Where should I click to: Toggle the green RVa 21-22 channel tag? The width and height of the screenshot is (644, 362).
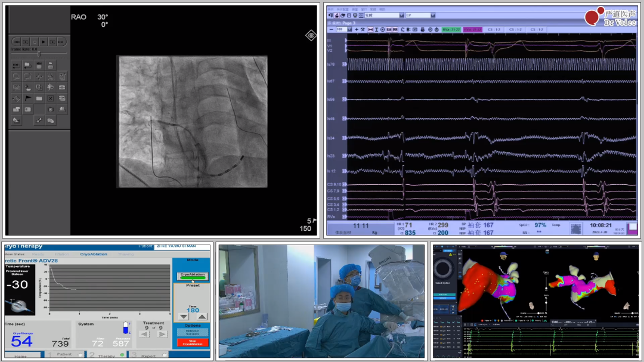point(450,29)
